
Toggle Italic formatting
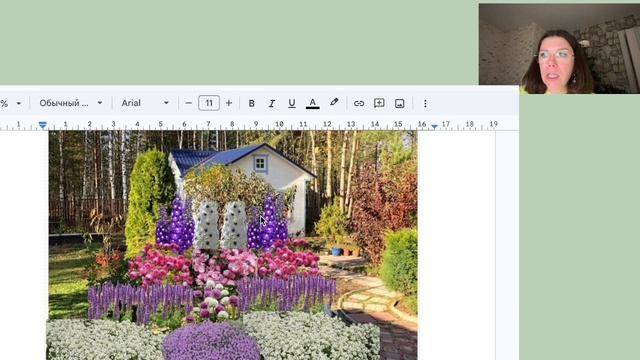point(271,104)
